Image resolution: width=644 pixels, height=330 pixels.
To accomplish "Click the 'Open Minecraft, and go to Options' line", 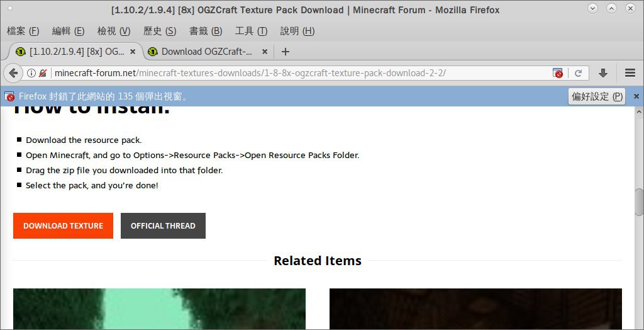I will tap(192, 155).
